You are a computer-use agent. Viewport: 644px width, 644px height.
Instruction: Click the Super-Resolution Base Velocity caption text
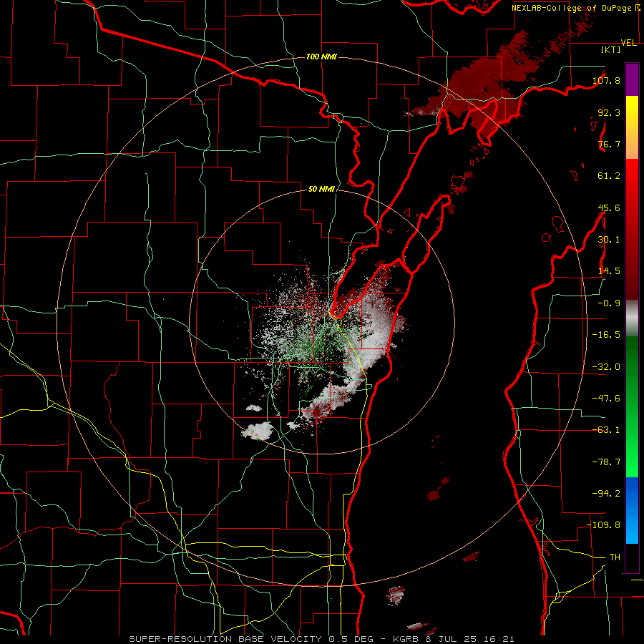click(x=321, y=639)
